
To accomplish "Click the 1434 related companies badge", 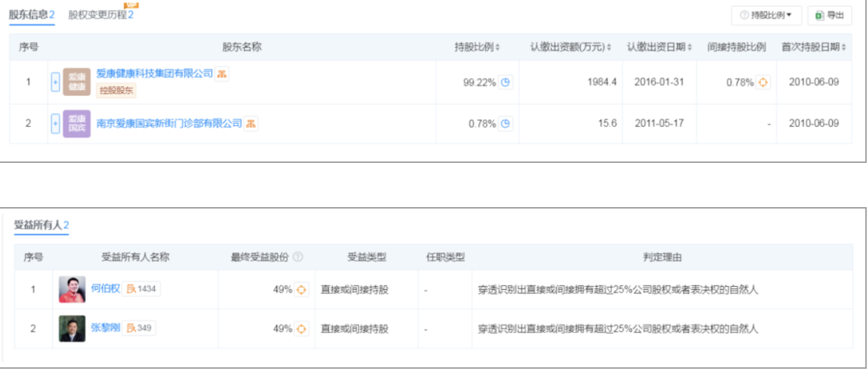I will click(141, 289).
